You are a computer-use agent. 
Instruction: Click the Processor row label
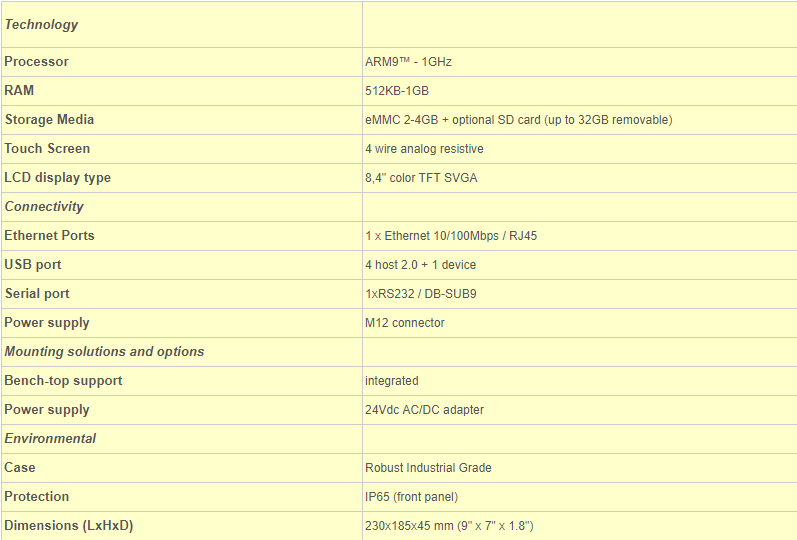tap(37, 62)
